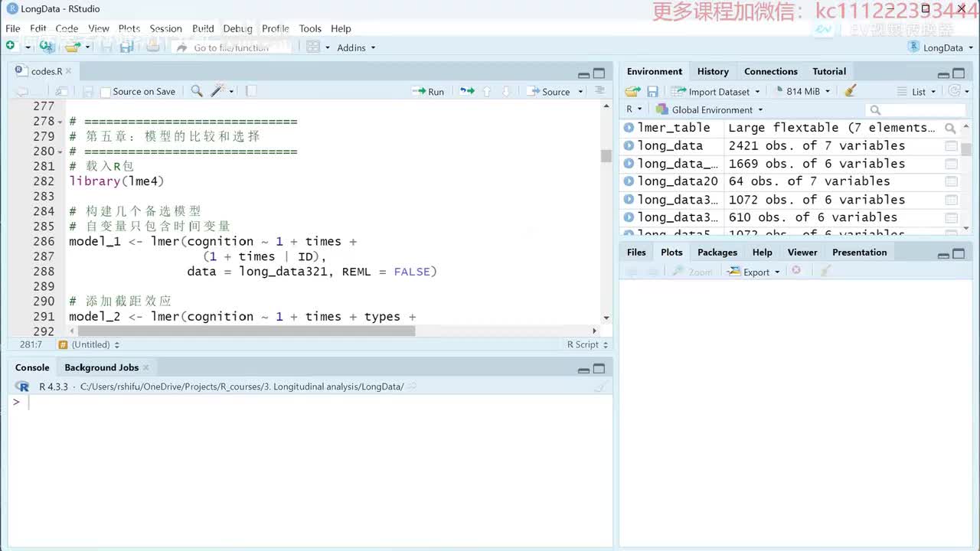980x551 pixels.
Task: Open the Session menu
Action: click(165, 28)
